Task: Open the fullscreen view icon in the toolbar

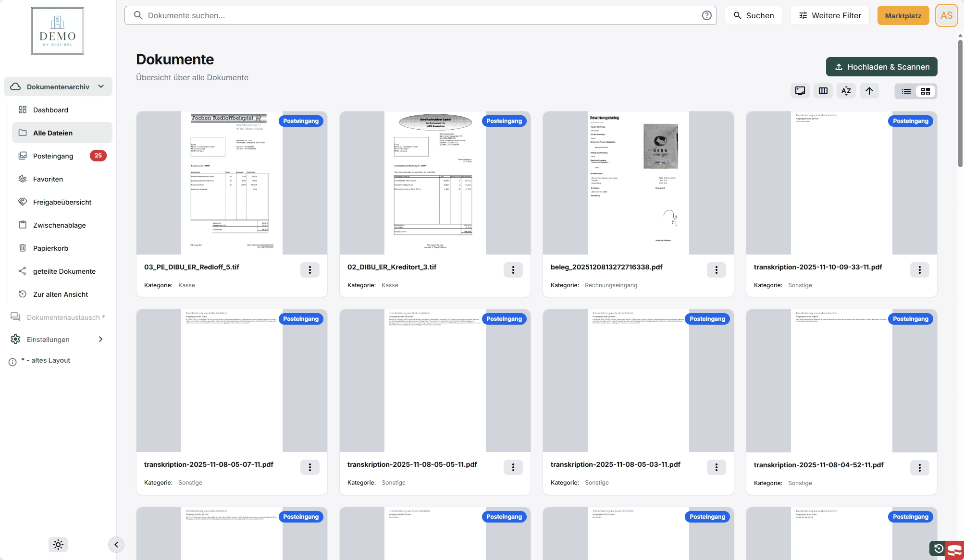Action: 800,91
